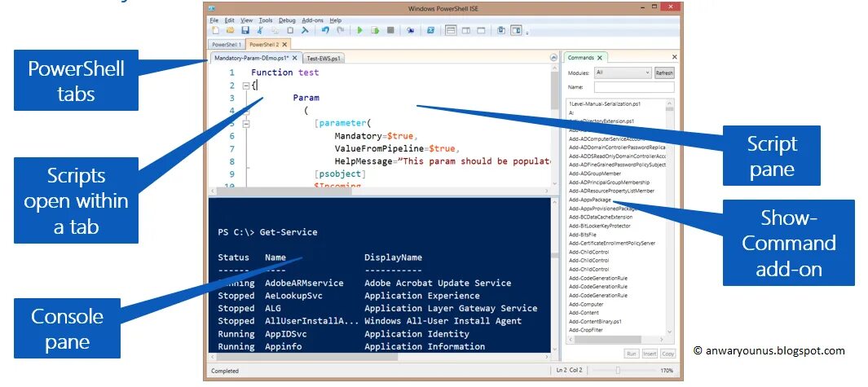Image resolution: width=868 pixels, height=387 pixels.
Task: Collapse the parameter block at line 5
Action: click(x=246, y=124)
